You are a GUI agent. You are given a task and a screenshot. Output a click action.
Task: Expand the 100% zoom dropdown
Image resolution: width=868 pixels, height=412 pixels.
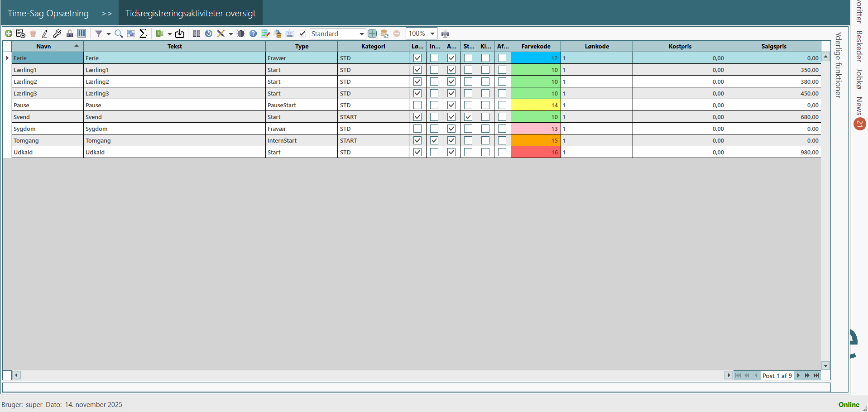[432, 34]
